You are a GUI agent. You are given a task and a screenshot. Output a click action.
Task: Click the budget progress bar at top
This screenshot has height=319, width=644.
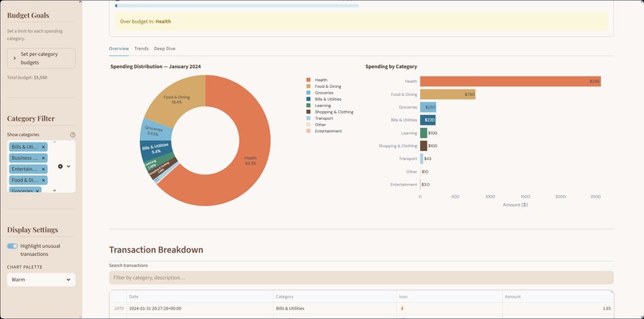tap(237, 6)
